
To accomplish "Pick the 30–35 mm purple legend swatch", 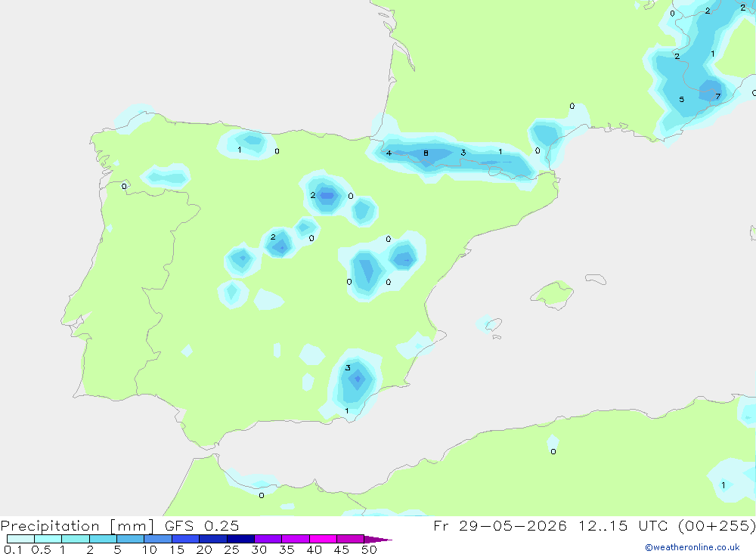I will click(x=268, y=539).
